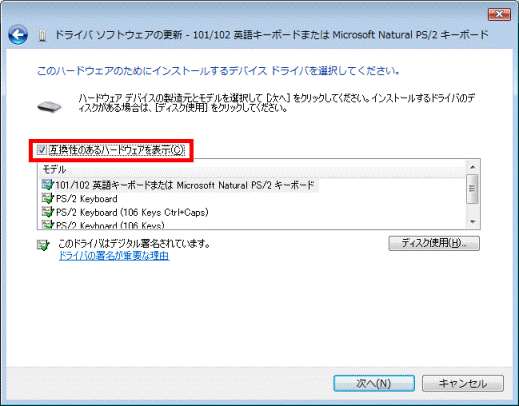Image resolution: width=519 pixels, height=406 pixels.
Task: Click the model list scrollbar thumb
Action: [473, 189]
